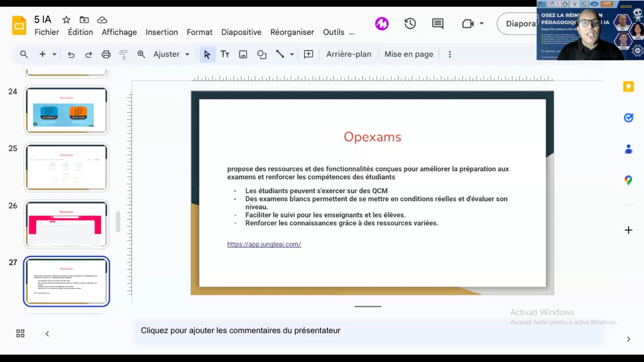
Task: Click the Arrière-plan button
Action: 349,54
